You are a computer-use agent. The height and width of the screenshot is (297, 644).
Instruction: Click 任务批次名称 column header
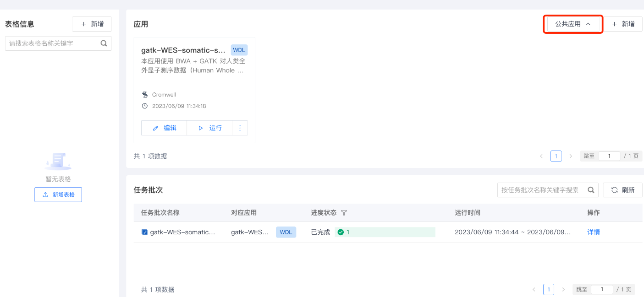pyautogui.click(x=160, y=213)
